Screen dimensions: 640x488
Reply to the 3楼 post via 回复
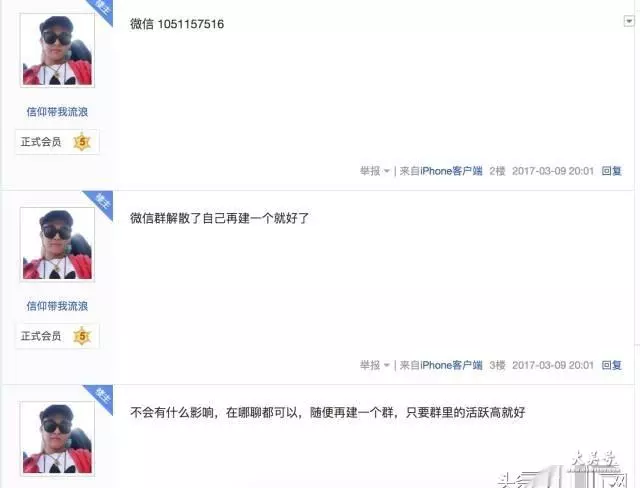(611, 365)
